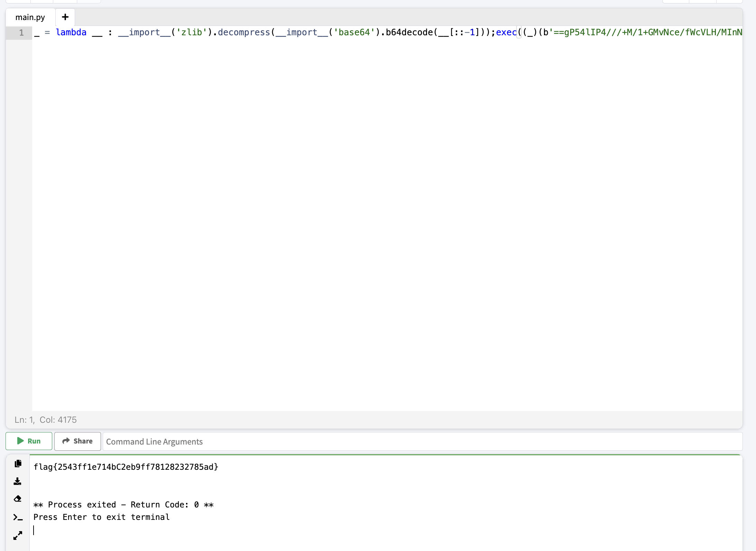Click the green play triangle on Run
756x551 pixels.
tap(20, 441)
